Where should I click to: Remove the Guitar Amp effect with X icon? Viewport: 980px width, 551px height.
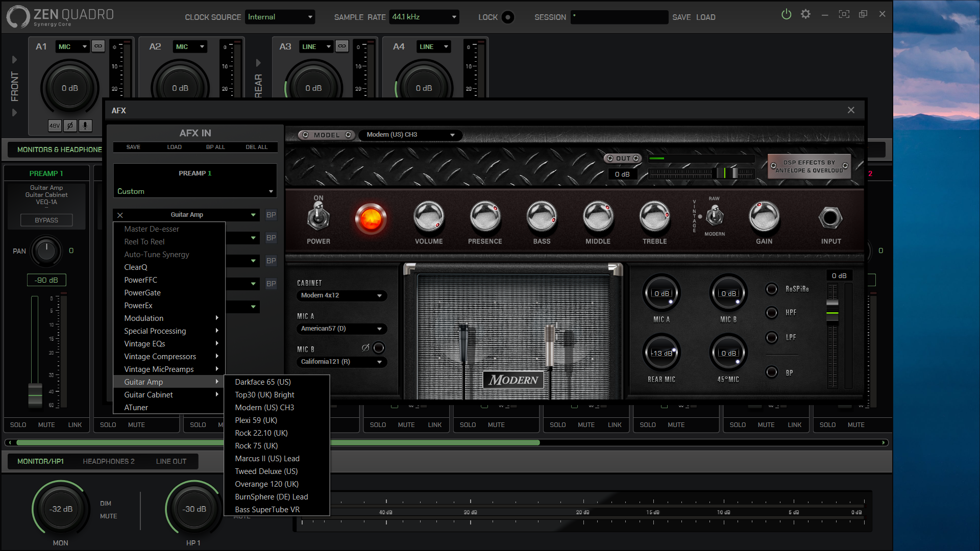120,215
